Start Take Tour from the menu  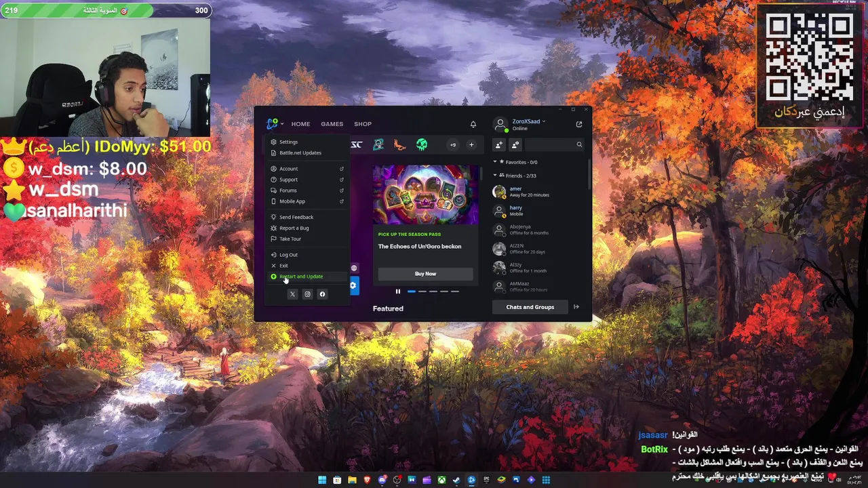(307, 239)
